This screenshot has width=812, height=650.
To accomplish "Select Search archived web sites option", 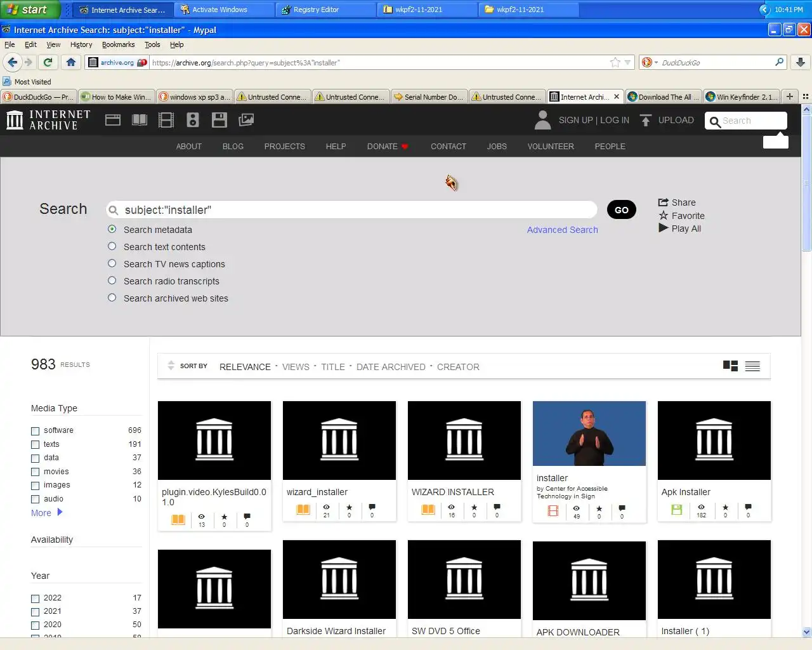I will click(x=112, y=298).
